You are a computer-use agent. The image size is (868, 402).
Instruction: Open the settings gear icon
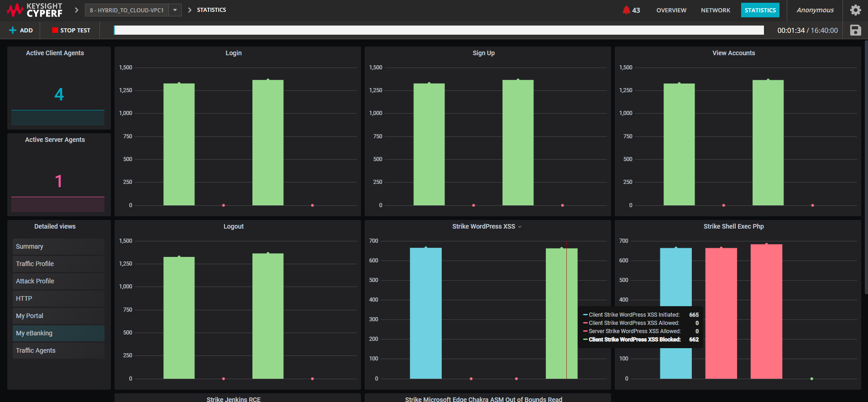coord(855,10)
